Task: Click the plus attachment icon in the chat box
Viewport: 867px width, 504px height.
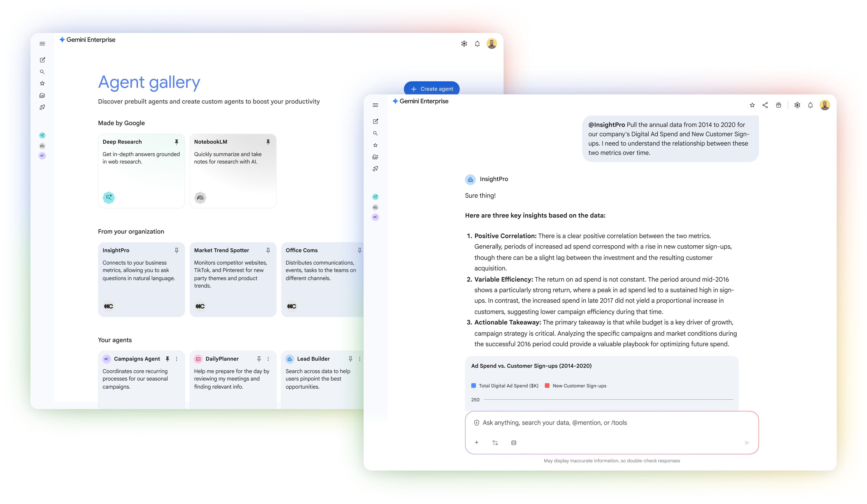Action: point(476,443)
